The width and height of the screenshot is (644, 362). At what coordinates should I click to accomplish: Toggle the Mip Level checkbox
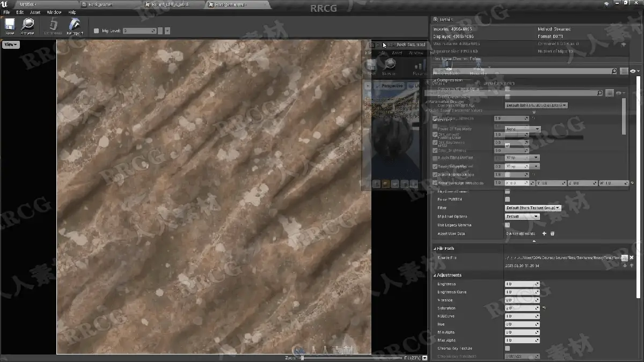tap(97, 31)
